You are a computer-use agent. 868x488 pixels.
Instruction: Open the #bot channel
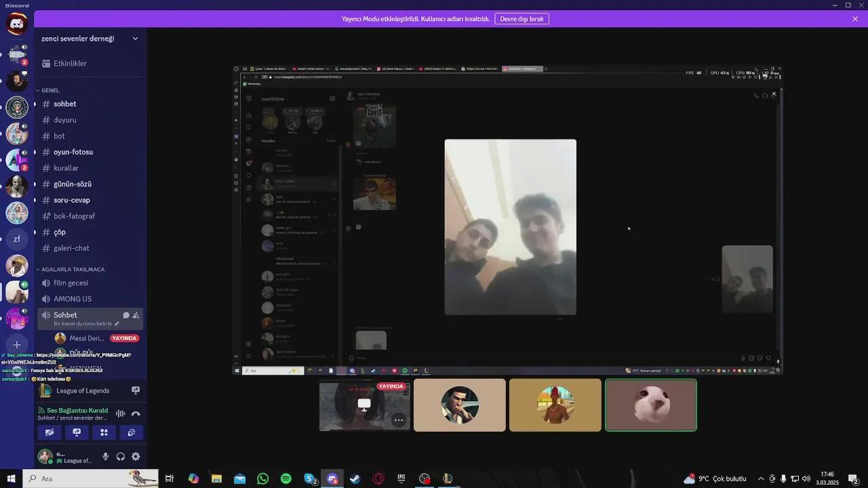pyautogui.click(x=90, y=136)
